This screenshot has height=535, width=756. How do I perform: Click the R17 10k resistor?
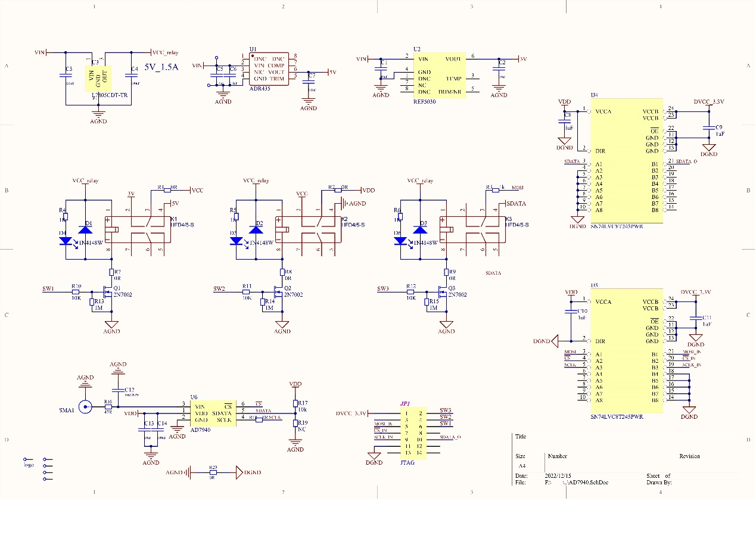pyautogui.click(x=295, y=403)
